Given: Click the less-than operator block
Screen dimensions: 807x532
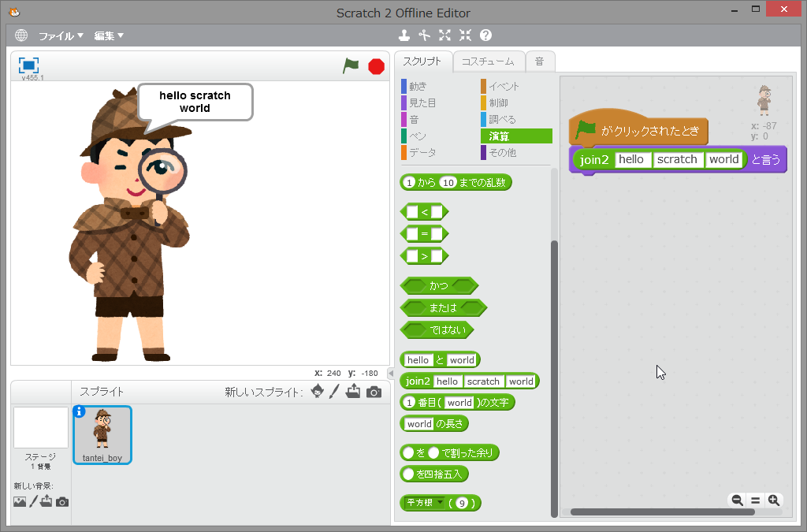Looking at the screenshot, I should [x=425, y=212].
